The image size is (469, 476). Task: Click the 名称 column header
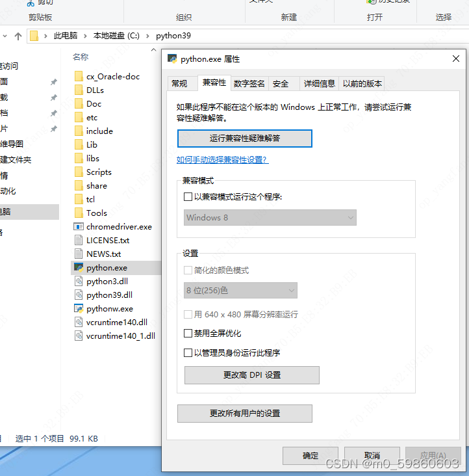tap(81, 57)
